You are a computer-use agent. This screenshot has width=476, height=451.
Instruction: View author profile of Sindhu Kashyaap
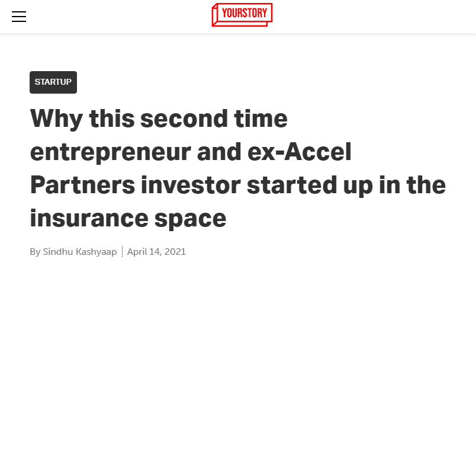coord(79,251)
